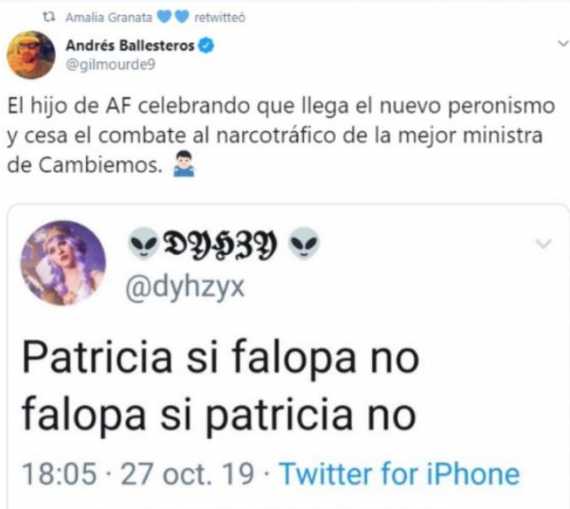Click the bowing person emoji after Cambiemos
The height and width of the screenshot is (509, 570).
[184, 164]
